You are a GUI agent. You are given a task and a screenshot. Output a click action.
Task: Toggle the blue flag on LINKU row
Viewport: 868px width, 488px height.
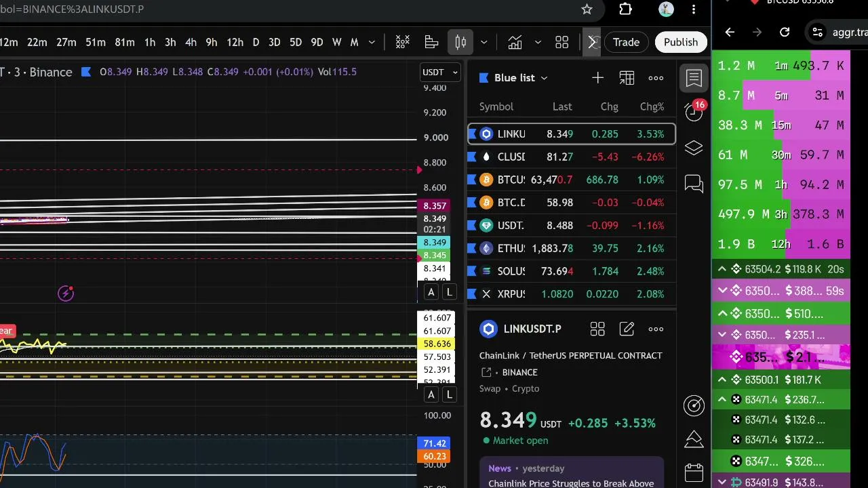pos(473,134)
